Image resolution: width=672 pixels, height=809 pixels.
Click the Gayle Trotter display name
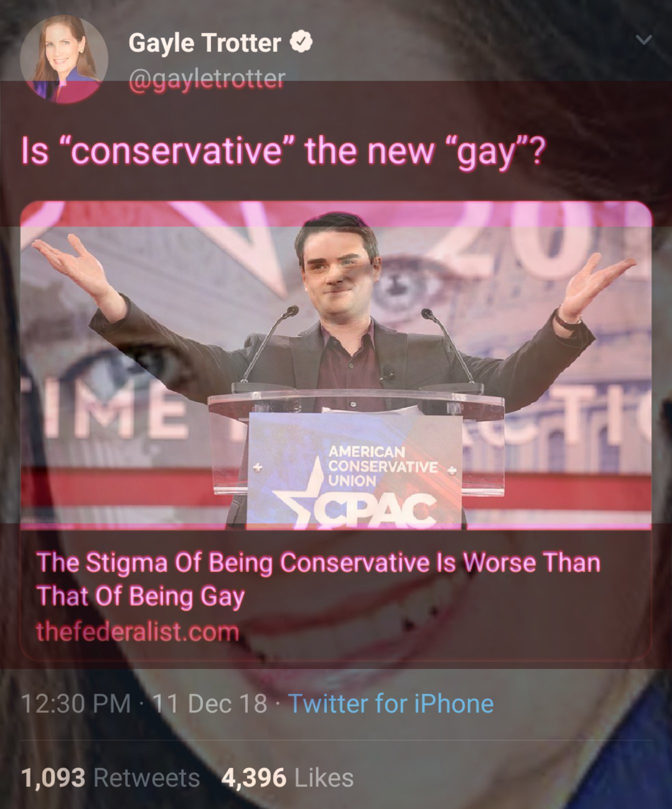(204, 43)
